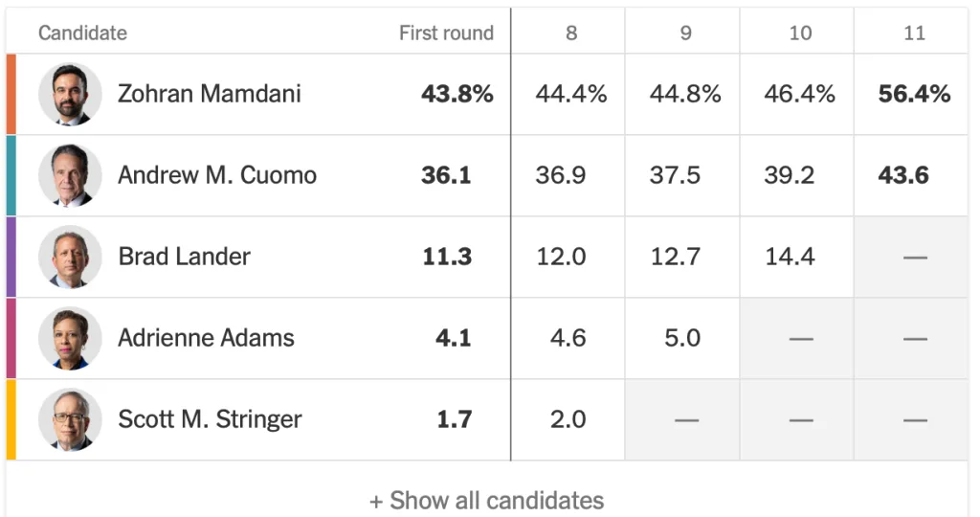Viewport: 980px width, 517px height.
Task: Select the round 8 column header
Action: (571, 33)
